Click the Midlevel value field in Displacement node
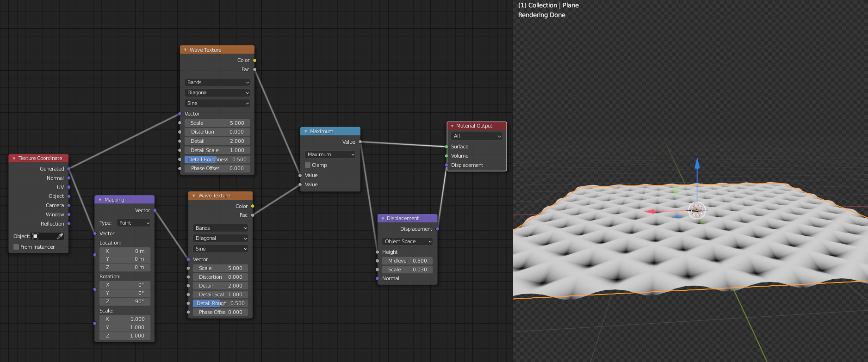 pyautogui.click(x=408, y=261)
